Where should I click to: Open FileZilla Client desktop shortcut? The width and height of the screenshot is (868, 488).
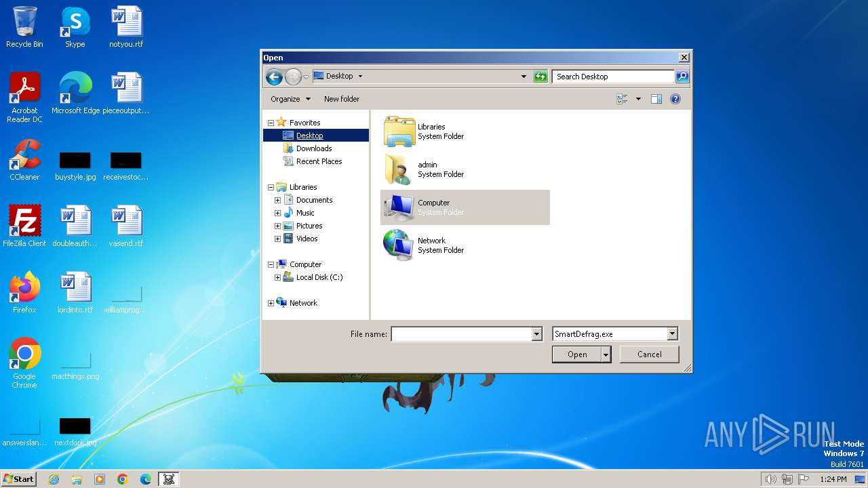pyautogui.click(x=24, y=226)
